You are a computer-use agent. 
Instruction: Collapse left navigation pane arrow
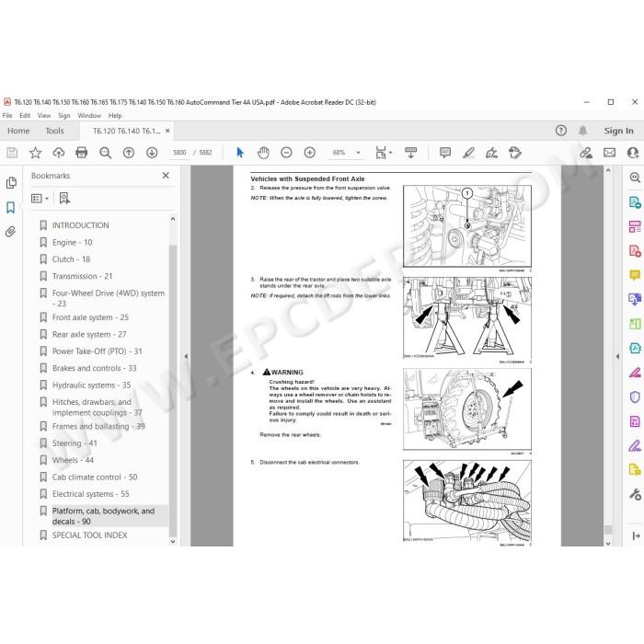point(186,357)
